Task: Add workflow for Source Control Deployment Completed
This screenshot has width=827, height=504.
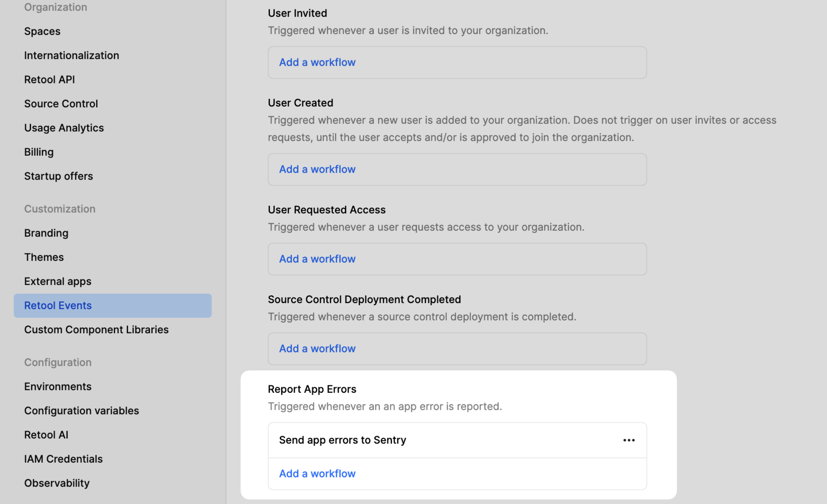Action: (x=317, y=349)
